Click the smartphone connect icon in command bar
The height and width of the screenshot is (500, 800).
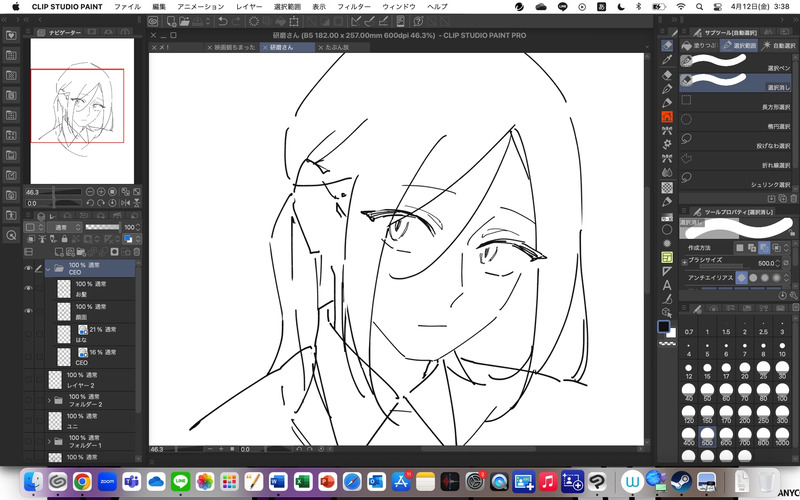point(401,21)
